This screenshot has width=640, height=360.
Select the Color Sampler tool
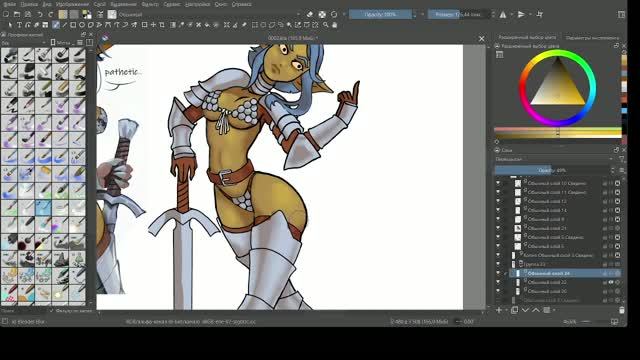(181, 25)
